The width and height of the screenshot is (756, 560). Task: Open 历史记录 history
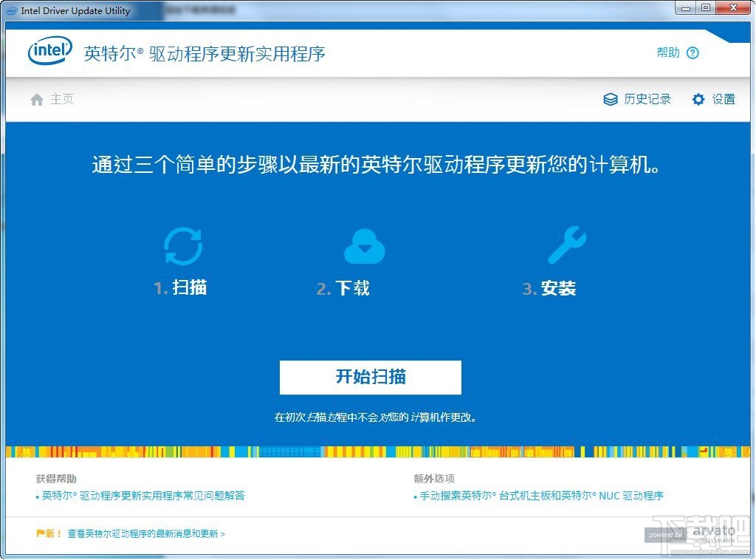[x=647, y=99]
